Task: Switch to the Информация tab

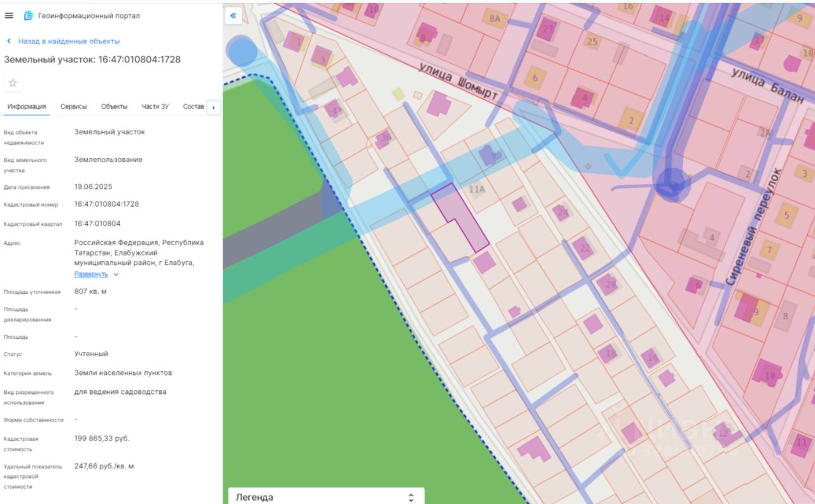Action: coord(27,106)
